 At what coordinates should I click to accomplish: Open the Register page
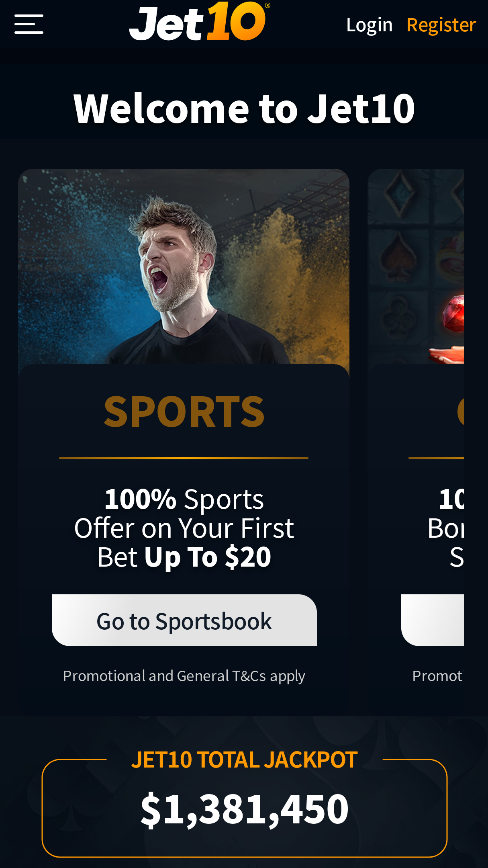[441, 25]
